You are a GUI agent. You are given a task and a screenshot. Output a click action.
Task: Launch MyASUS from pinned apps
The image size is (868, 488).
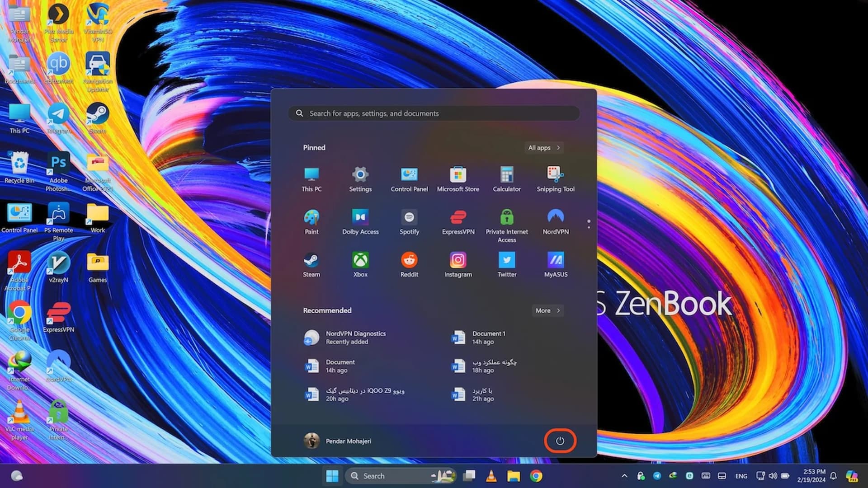(x=555, y=265)
